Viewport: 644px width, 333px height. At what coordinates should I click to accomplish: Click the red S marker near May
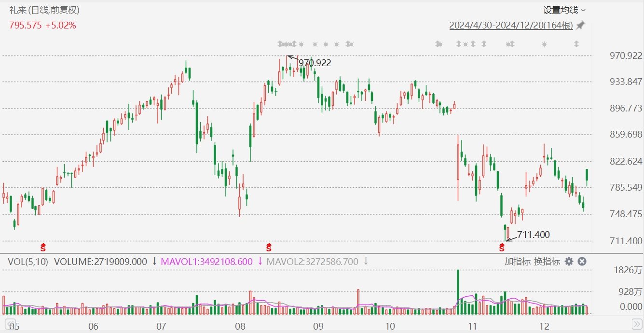(43, 248)
